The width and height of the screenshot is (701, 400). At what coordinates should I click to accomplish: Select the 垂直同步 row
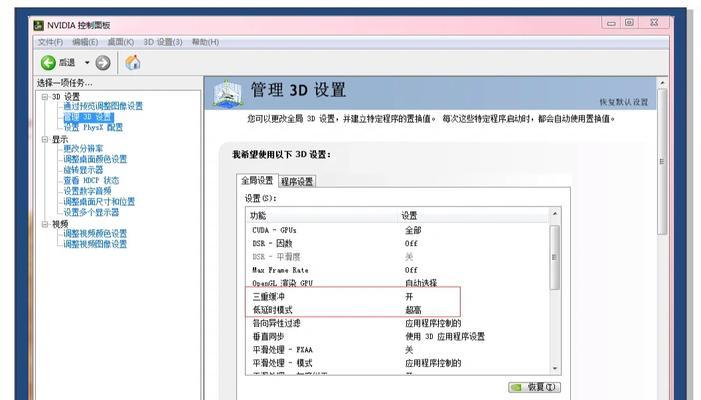pyautogui.click(x=397, y=337)
